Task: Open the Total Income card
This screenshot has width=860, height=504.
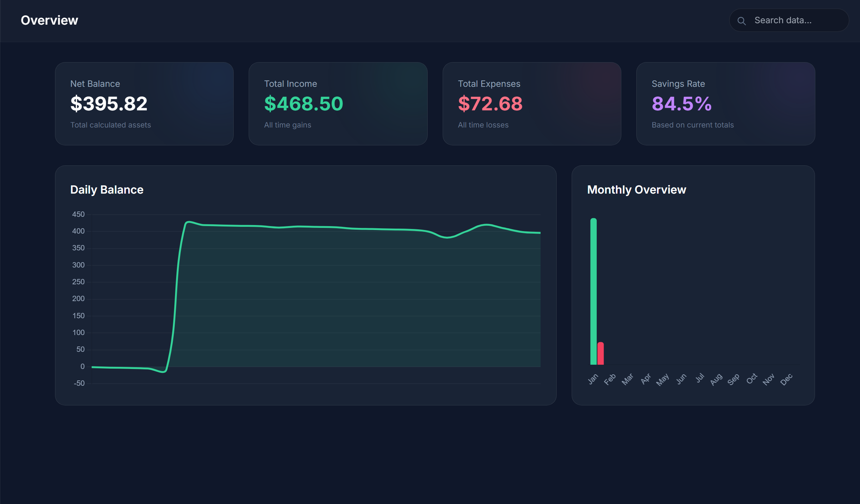Action: [338, 104]
